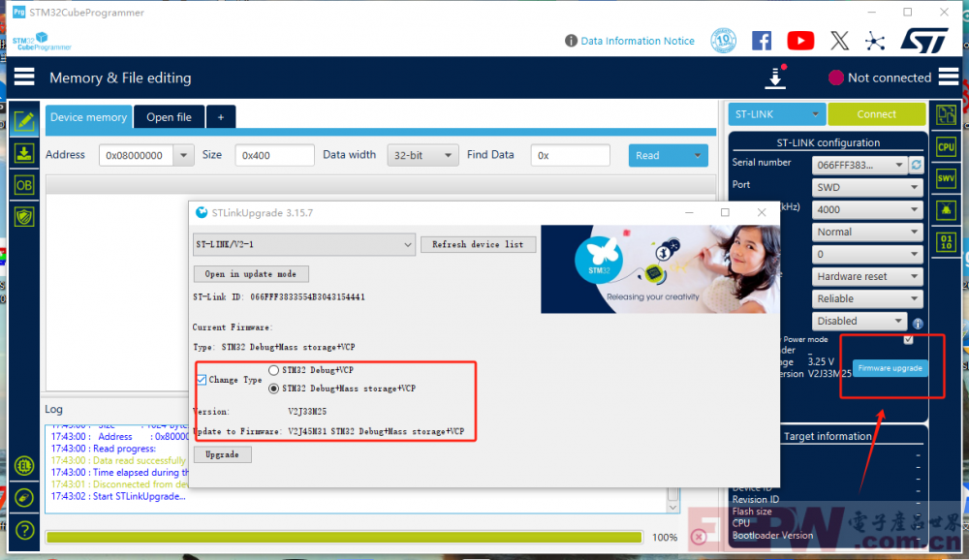Screen dimensions: 969x560
Task: Click the Address input field
Action: (x=138, y=155)
